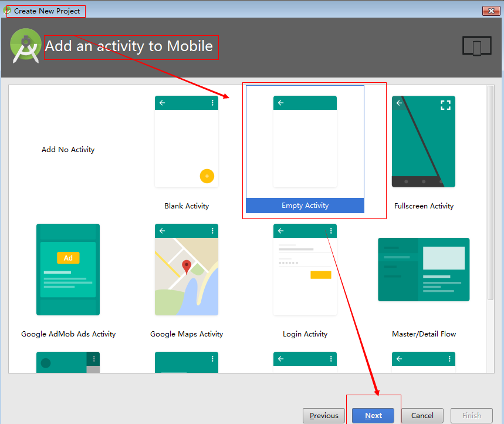Viewport: 504px width, 424px height.
Task: Close the Create New Project dialog
Action: coord(491,11)
